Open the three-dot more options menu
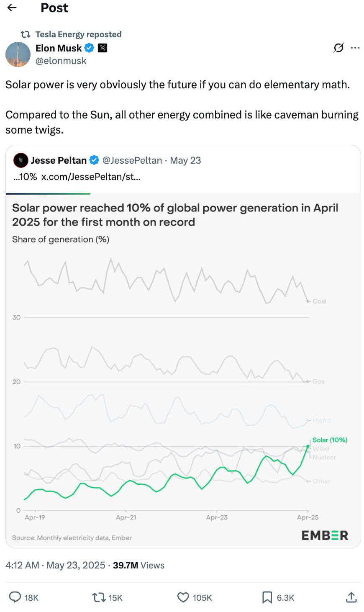The height and width of the screenshot is (612, 364). point(355,48)
